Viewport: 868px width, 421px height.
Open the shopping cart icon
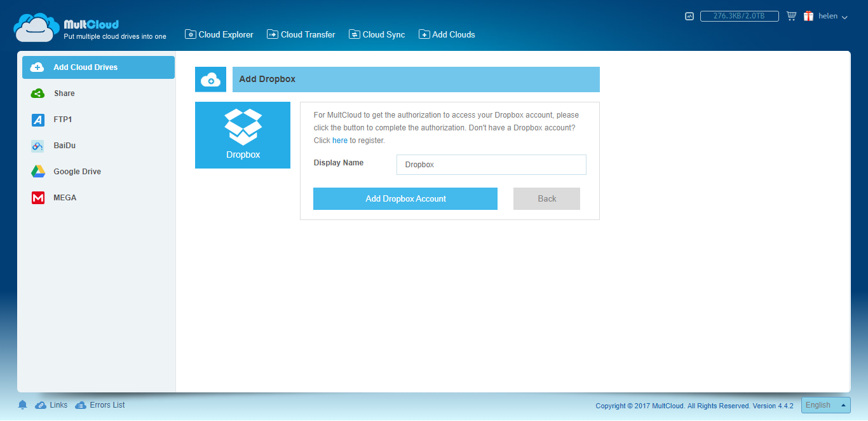[x=792, y=16]
